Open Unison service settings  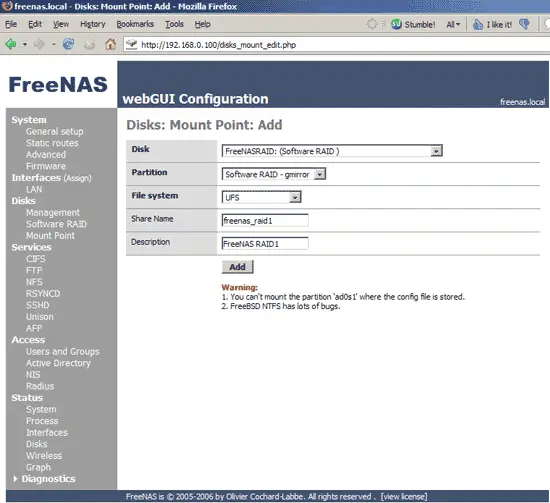[40, 317]
